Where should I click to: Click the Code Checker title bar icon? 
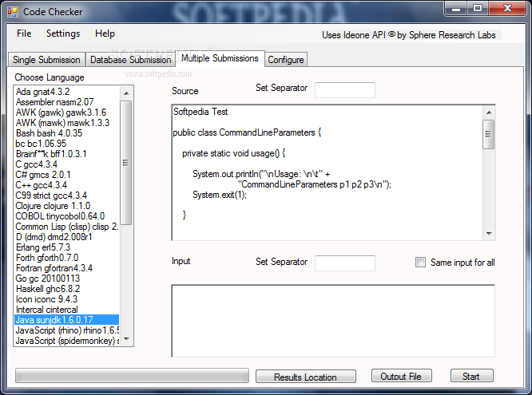click(13, 12)
